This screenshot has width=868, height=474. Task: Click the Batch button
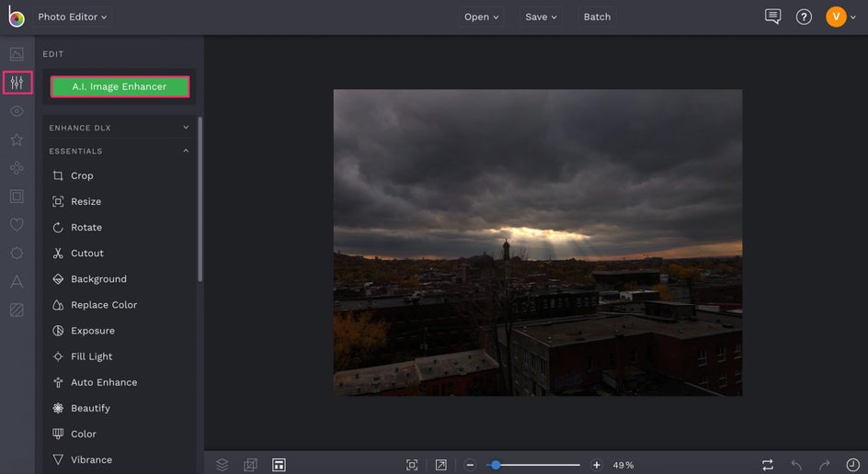(597, 17)
